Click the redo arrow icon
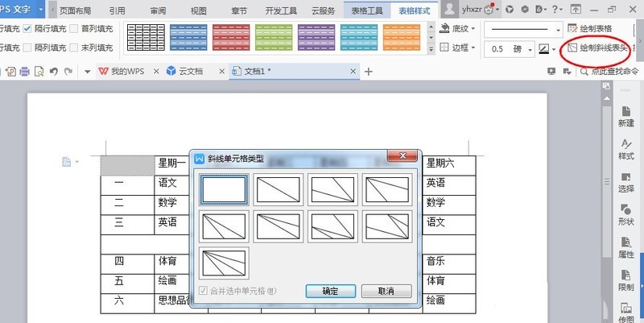644x323 pixels. pos(68,72)
